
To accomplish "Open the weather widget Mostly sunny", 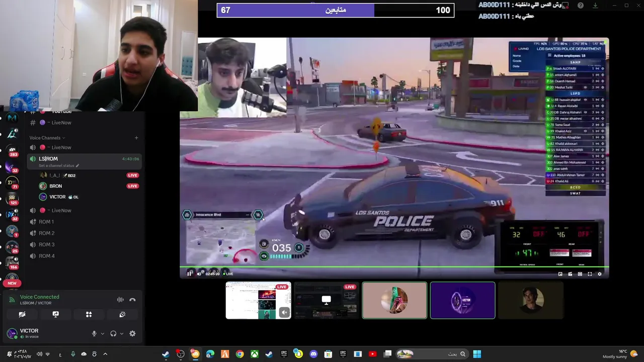I will coord(621,354).
